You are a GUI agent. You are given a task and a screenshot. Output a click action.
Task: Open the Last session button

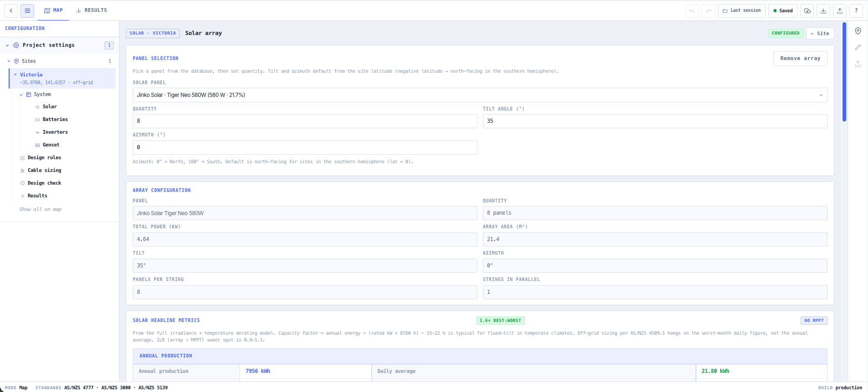[742, 10]
